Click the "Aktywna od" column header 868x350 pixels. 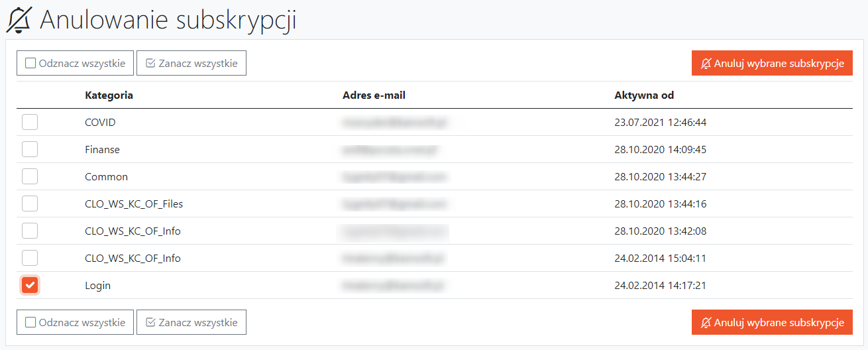644,95
